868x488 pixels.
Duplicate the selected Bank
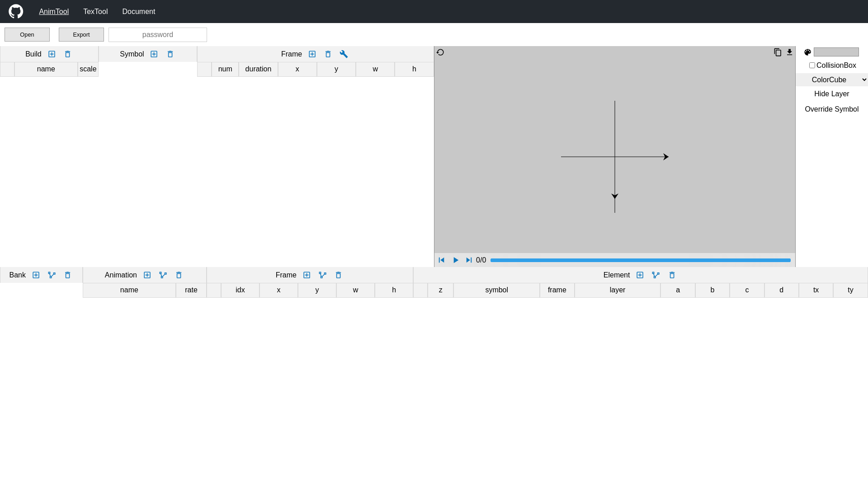(x=52, y=275)
